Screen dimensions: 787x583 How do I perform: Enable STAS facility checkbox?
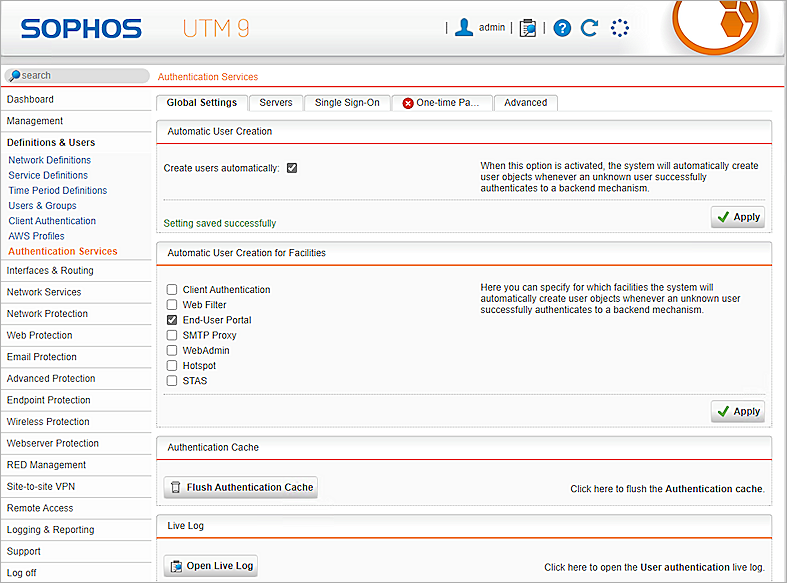[172, 381]
